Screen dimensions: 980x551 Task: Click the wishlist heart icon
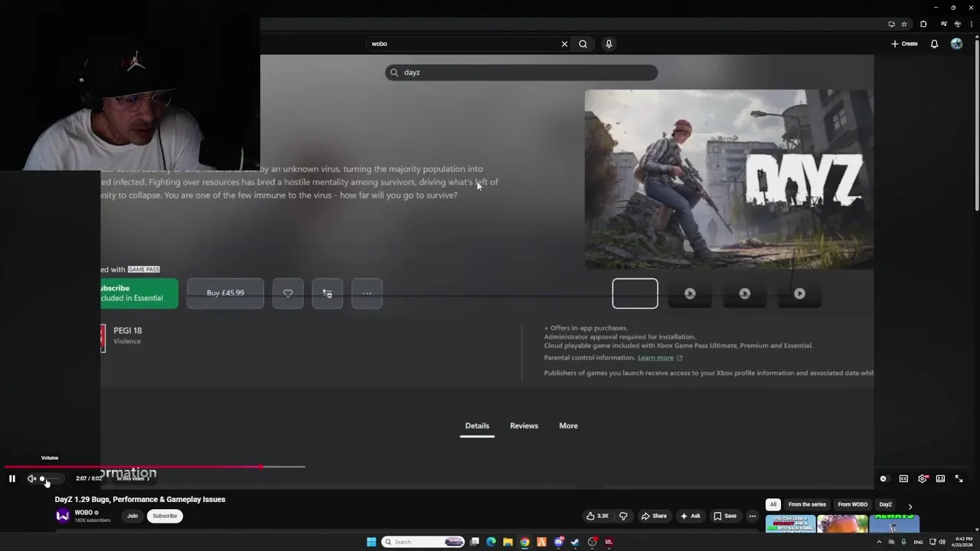pos(288,293)
